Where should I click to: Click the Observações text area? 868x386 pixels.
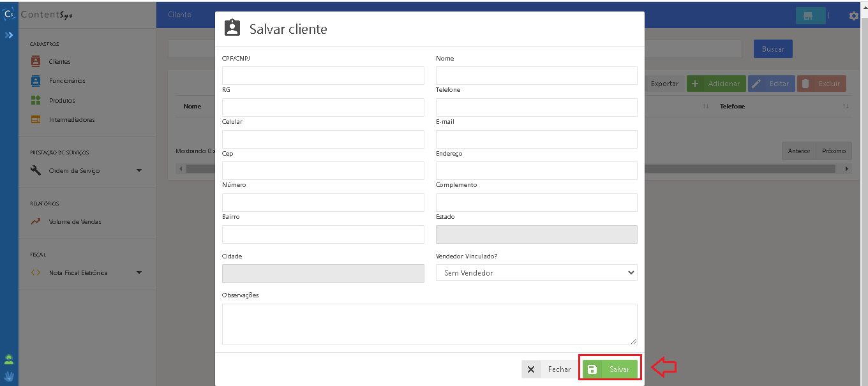[429, 324]
